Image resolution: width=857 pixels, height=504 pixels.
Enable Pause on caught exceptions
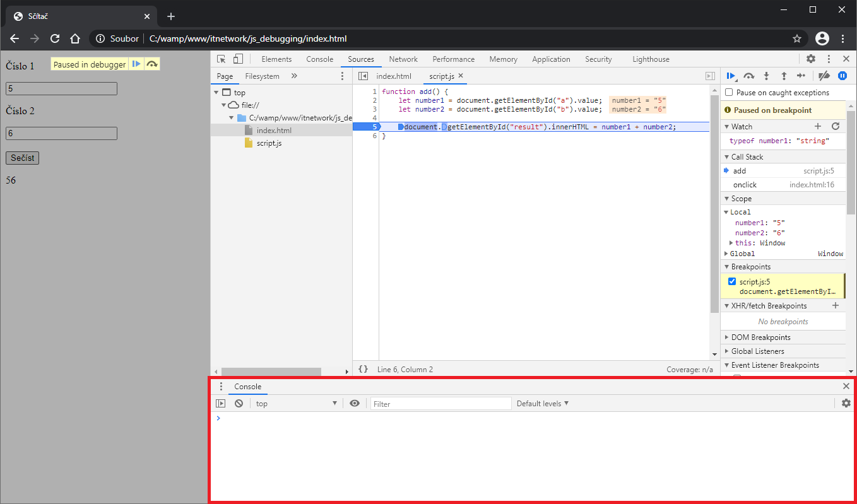point(730,93)
